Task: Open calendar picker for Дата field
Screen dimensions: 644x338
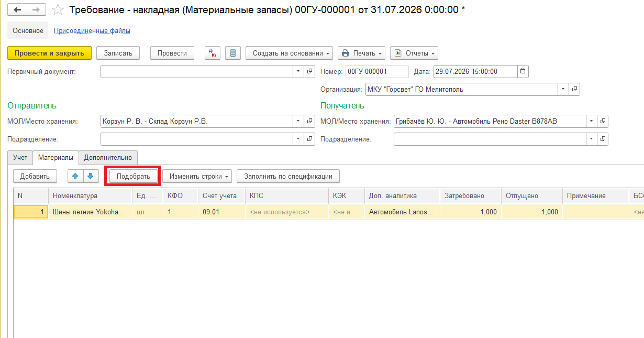Action: [x=523, y=71]
